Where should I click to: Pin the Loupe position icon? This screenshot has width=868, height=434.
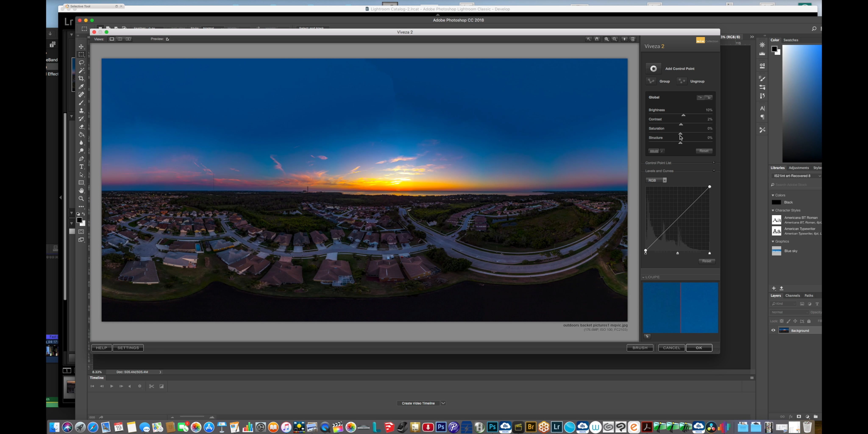pyautogui.click(x=647, y=336)
